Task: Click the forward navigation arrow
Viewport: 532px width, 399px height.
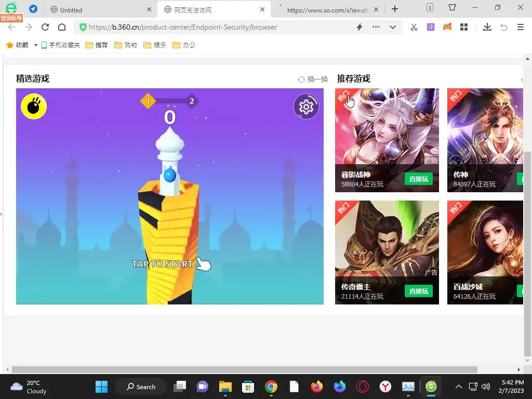Action: [x=29, y=27]
